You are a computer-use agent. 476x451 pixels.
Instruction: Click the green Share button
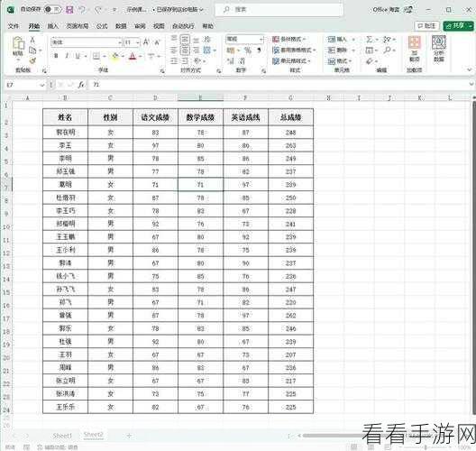click(458, 26)
